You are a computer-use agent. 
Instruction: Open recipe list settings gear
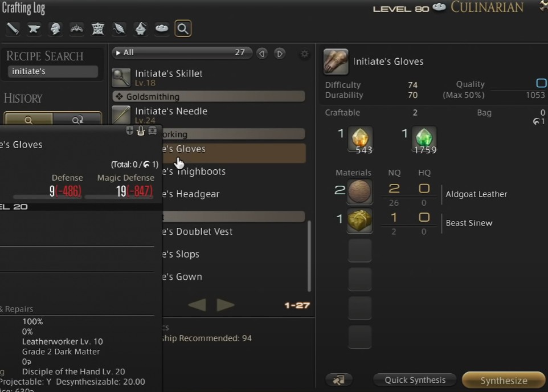(305, 54)
